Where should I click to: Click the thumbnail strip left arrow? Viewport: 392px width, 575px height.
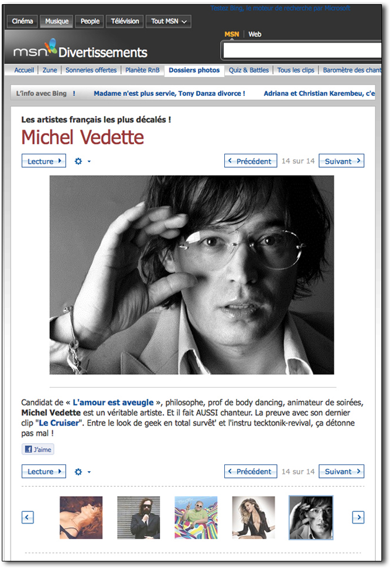pos(28,517)
